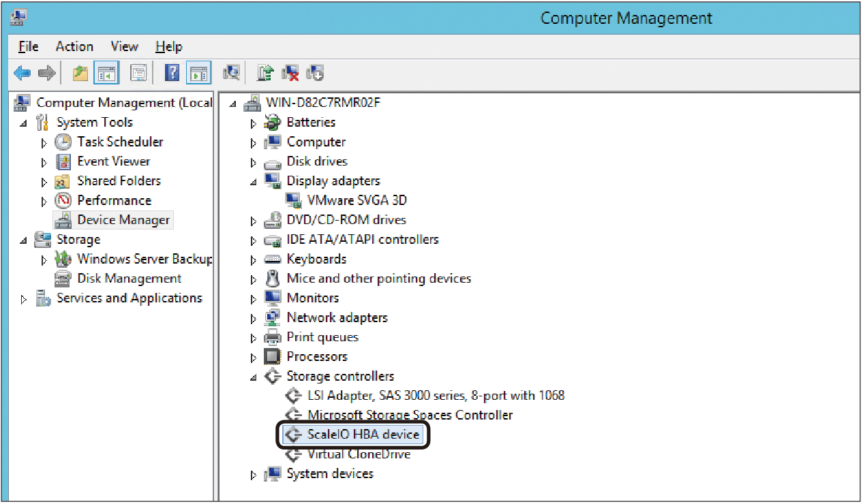Collapse the Storage controllers category

254,377
